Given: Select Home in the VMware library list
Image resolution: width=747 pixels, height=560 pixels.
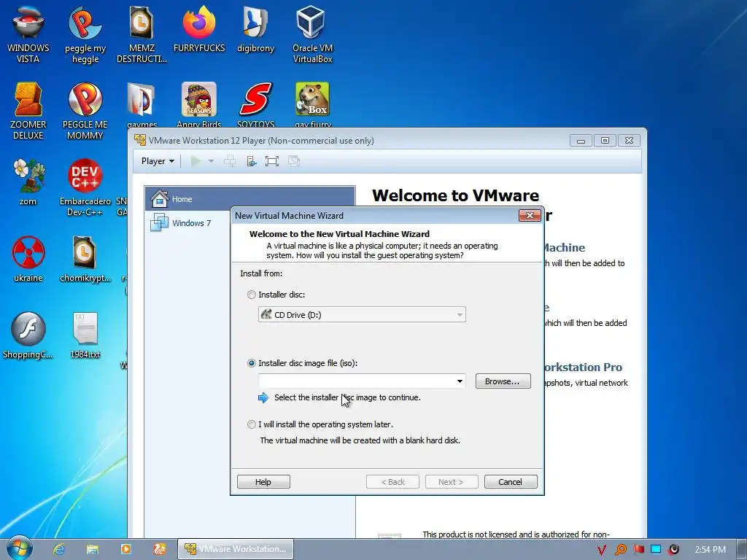Looking at the screenshot, I should coord(249,199).
